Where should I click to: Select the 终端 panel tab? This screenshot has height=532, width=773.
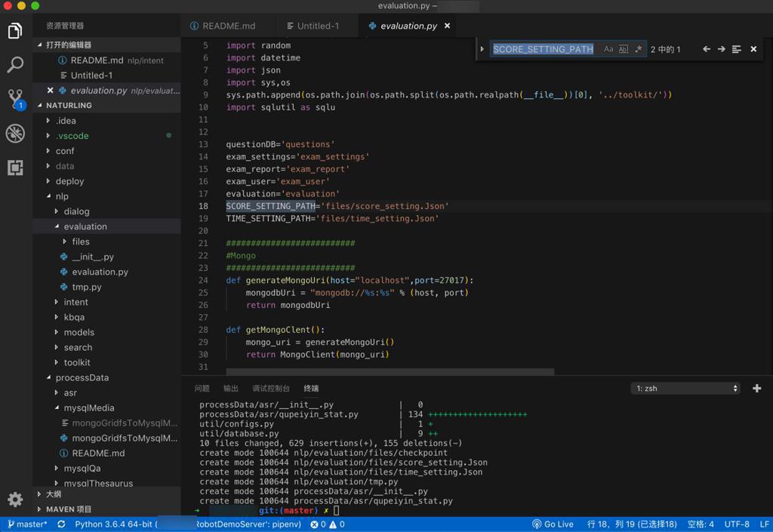click(x=311, y=389)
